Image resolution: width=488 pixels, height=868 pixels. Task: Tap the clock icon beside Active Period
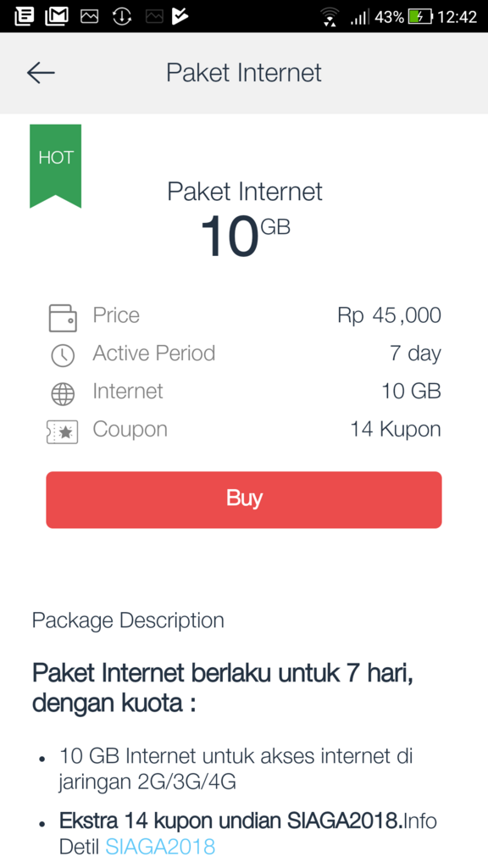(x=63, y=355)
